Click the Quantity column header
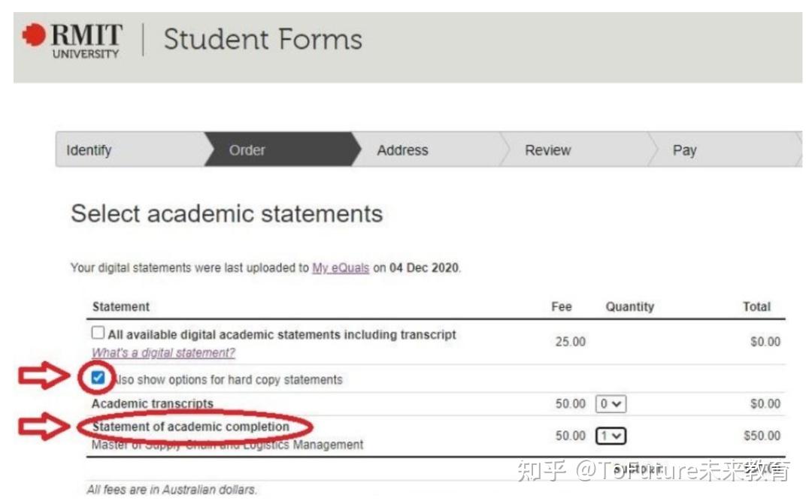812x504 pixels. pyautogui.click(x=630, y=306)
